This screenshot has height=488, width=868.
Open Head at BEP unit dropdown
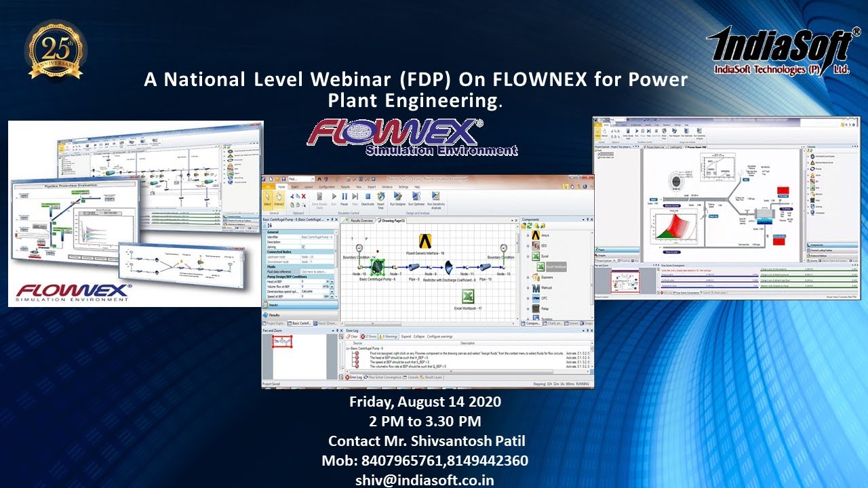332,281
